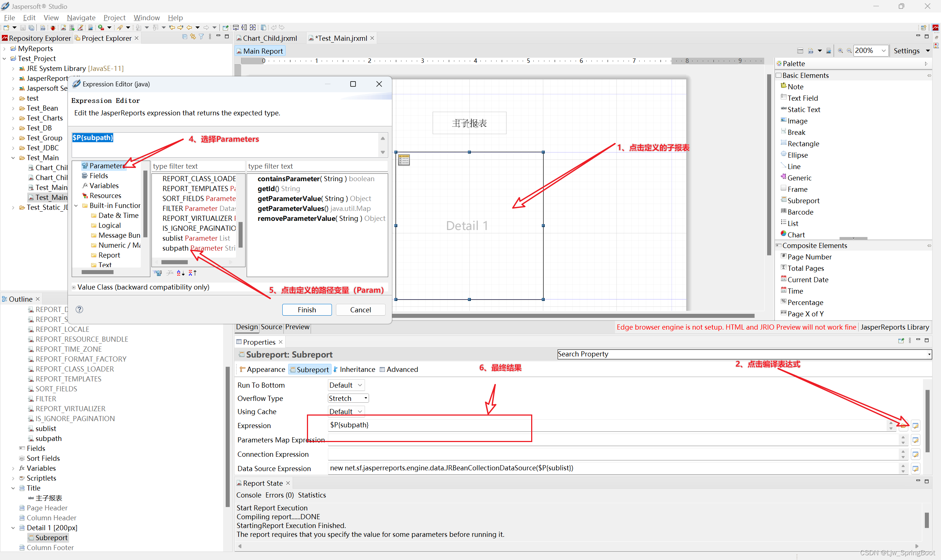Expand Value Class backward compatibility section
941x560 pixels.
[74, 288]
